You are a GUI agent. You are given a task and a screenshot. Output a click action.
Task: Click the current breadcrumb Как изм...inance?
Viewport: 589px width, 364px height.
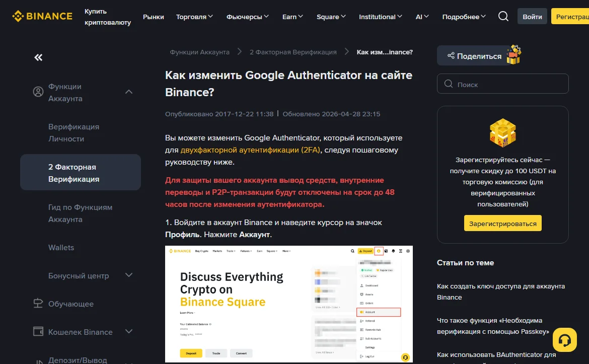point(385,52)
